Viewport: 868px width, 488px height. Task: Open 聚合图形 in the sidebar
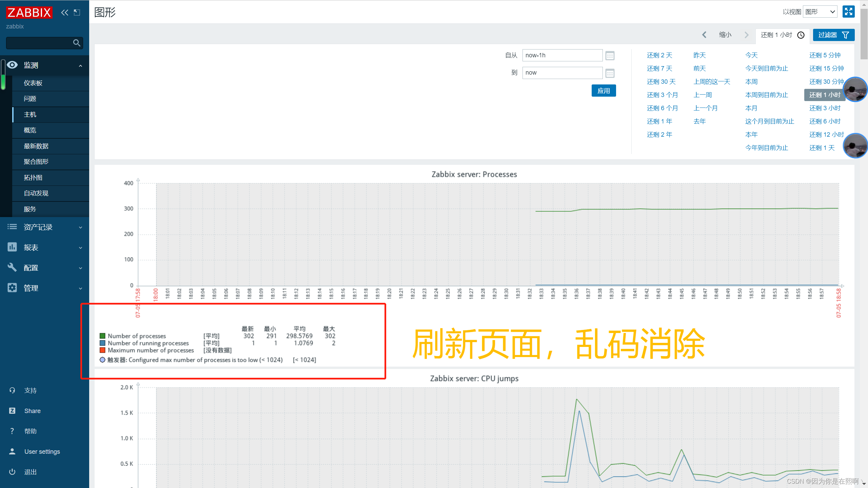(51, 162)
